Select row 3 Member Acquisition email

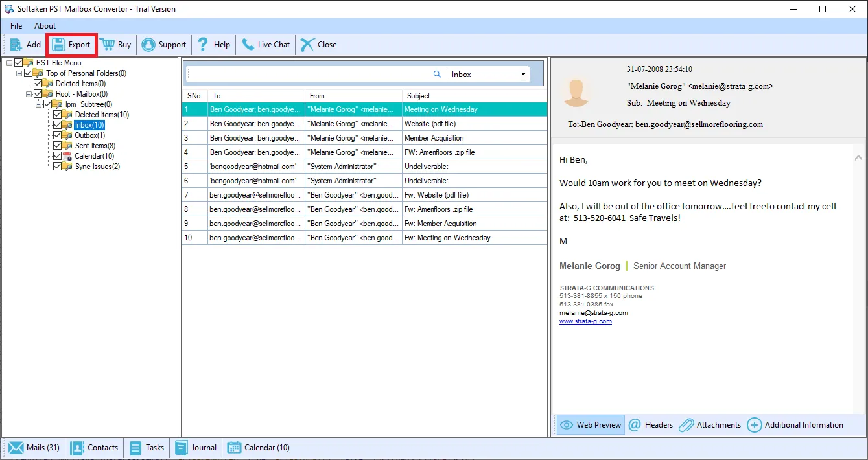click(x=364, y=138)
